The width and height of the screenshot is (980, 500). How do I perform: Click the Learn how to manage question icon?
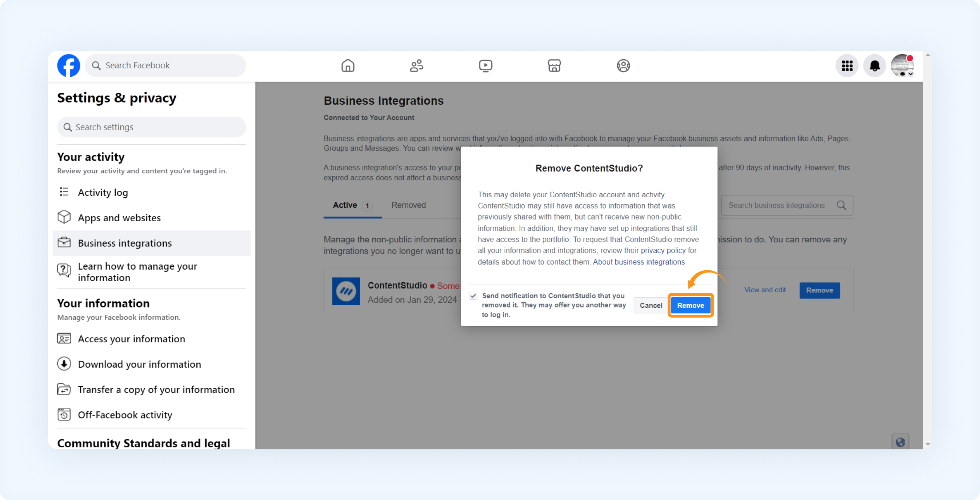[64, 270]
